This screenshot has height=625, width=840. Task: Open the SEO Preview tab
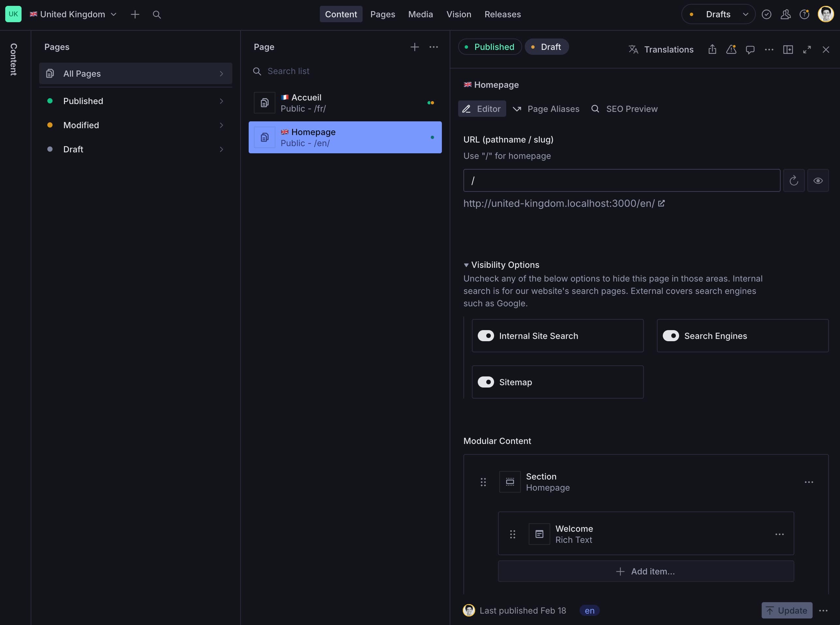[x=624, y=109]
